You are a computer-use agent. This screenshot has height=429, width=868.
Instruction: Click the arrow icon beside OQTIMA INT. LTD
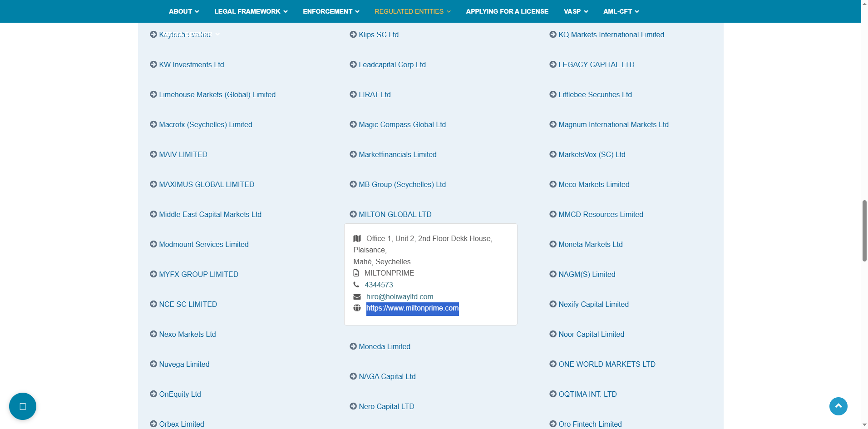[553, 394]
